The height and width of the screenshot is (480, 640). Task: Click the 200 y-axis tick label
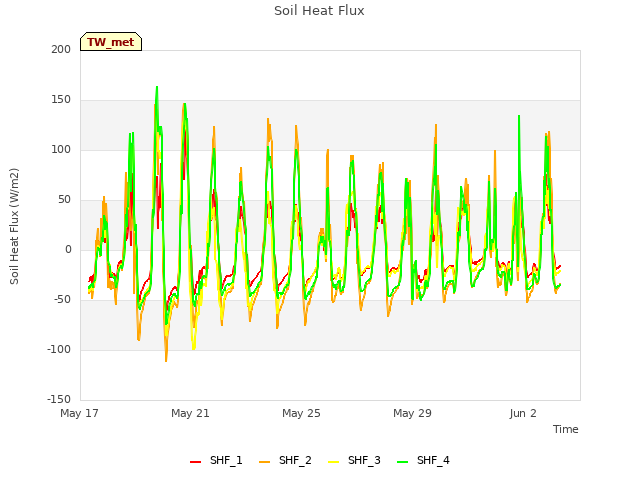click(61, 50)
